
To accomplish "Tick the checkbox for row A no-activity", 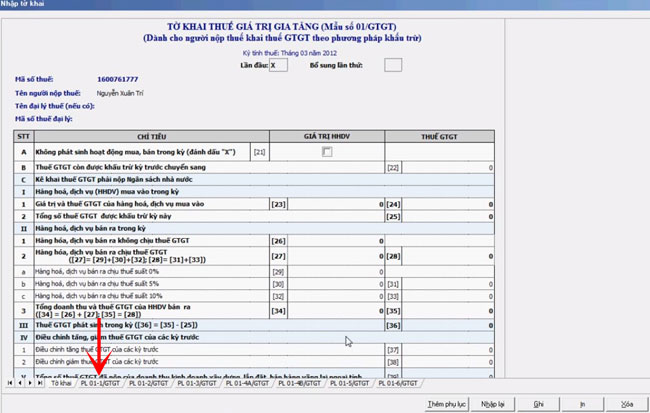I will click(x=326, y=152).
